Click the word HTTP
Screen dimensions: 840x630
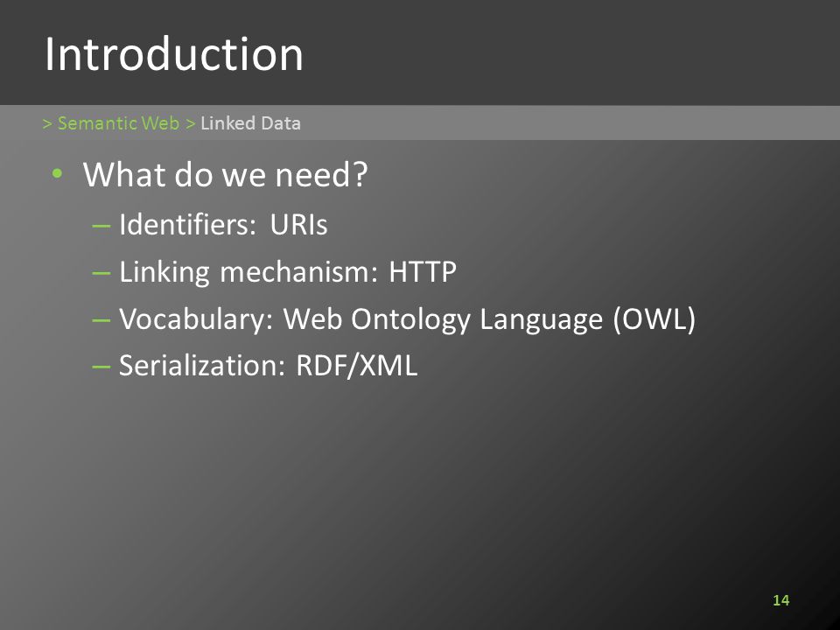[x=422, y=271]
